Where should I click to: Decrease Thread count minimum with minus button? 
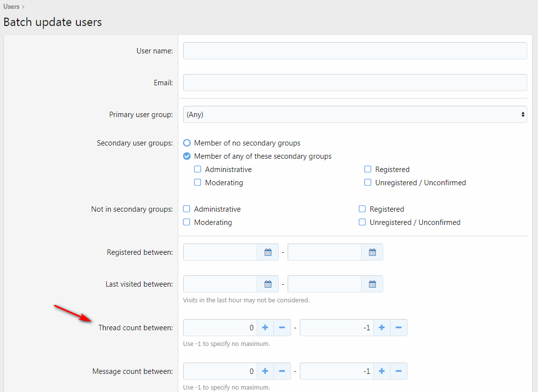282,328
